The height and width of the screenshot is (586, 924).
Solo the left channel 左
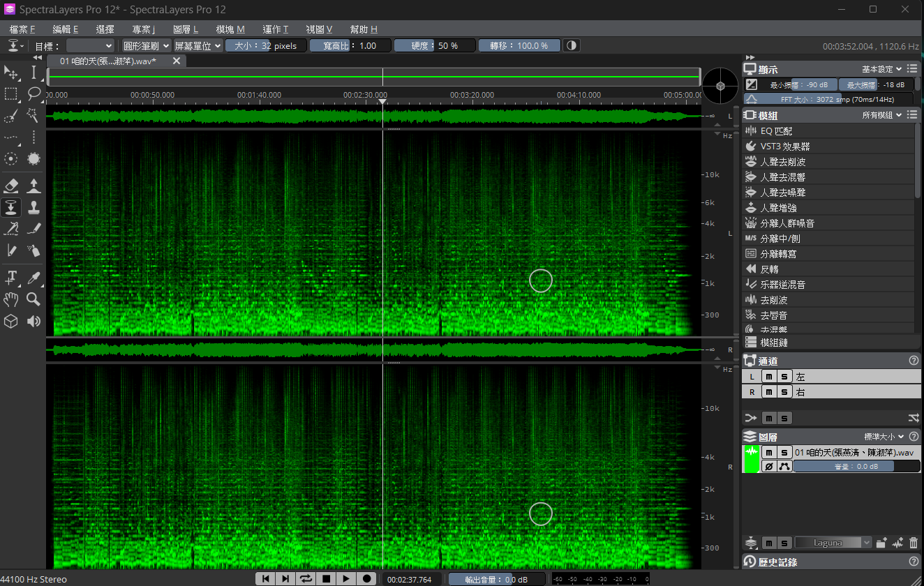click(784, 377)
